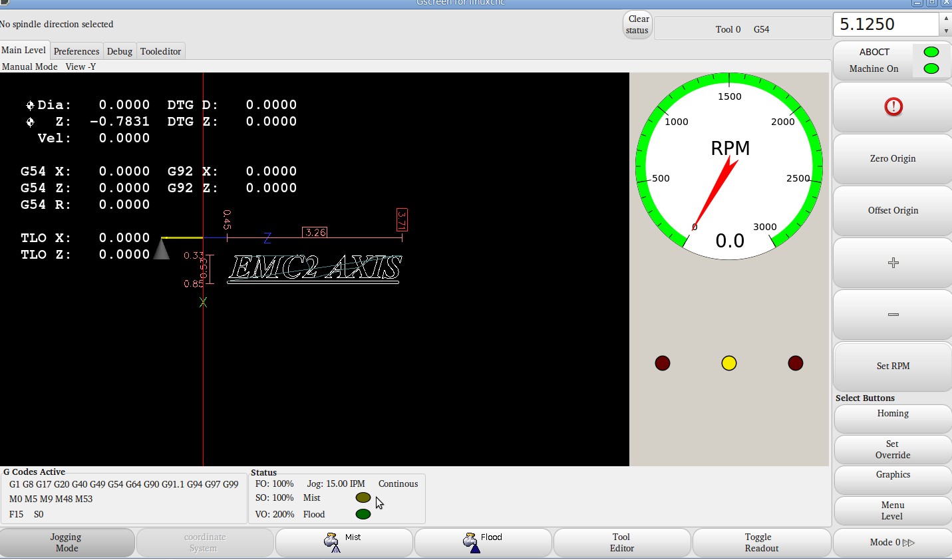This screenshot has height=560, width=952.
Task: Switch to the Tooleditor tab
Action: click(x=160, y=51)
